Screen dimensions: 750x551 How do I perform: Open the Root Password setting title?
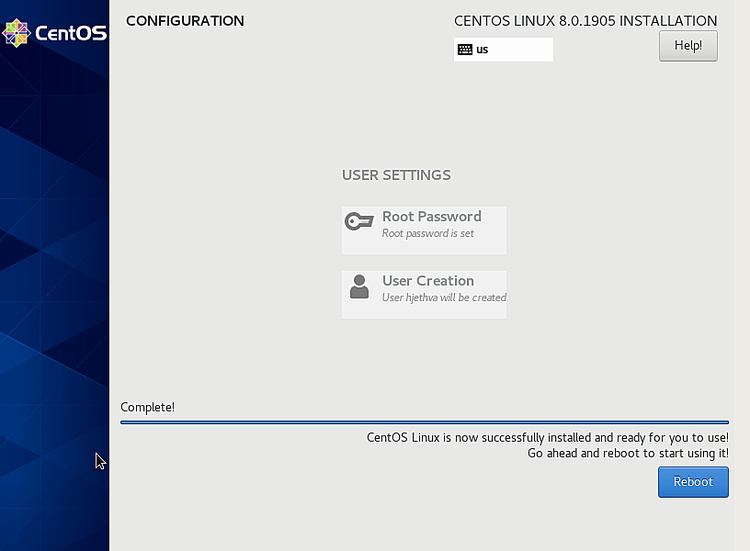coord(431,216)
